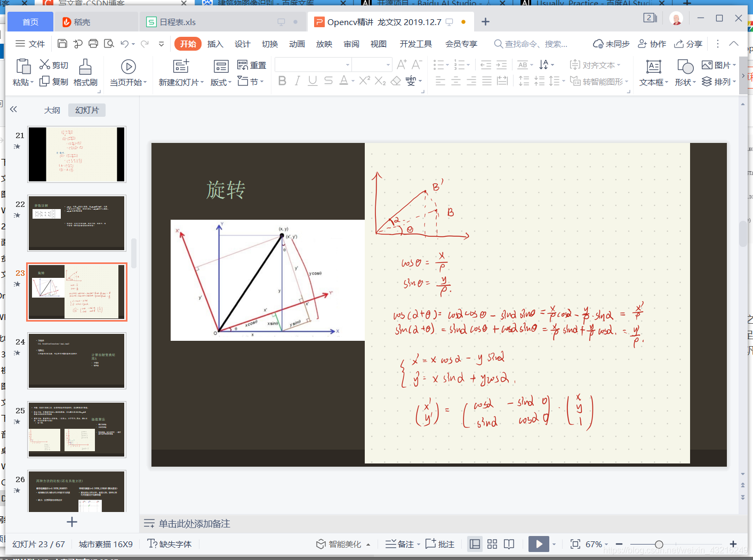Click the Smart Beautify (智能美化) icon
Viewport: 753px width, 560px height.
tap(321, 544)
